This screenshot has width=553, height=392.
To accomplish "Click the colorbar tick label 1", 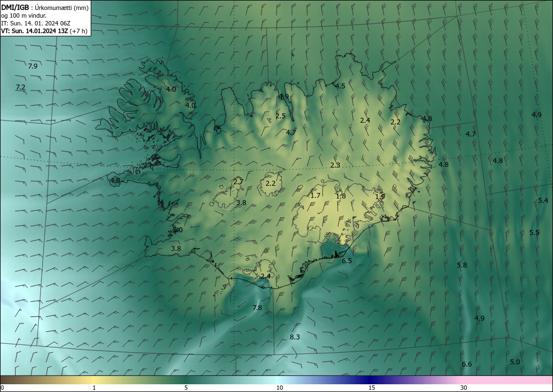I will click(x=94, y=388).
